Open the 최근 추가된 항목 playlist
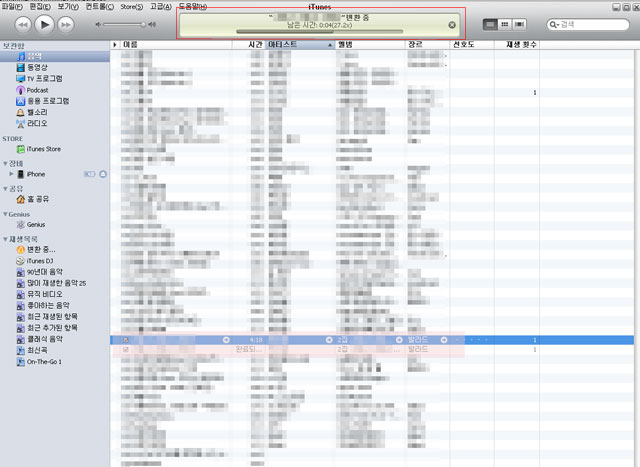The image size is (640, 467). (47, 327)
